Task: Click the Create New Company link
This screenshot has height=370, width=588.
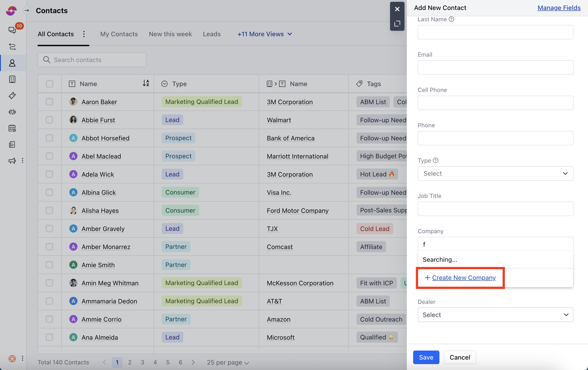Action: (x=463, y=278)
